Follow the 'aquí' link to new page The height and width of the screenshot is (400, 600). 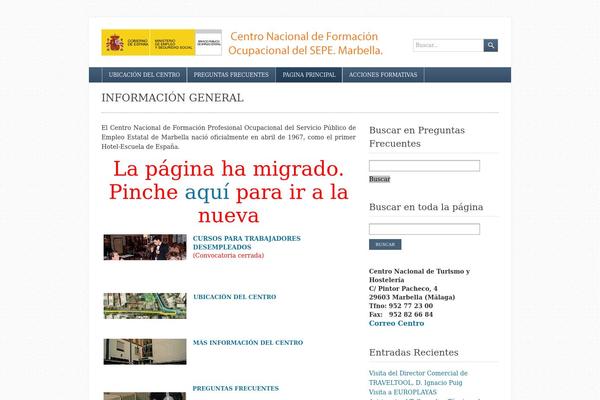pos(207,192)
